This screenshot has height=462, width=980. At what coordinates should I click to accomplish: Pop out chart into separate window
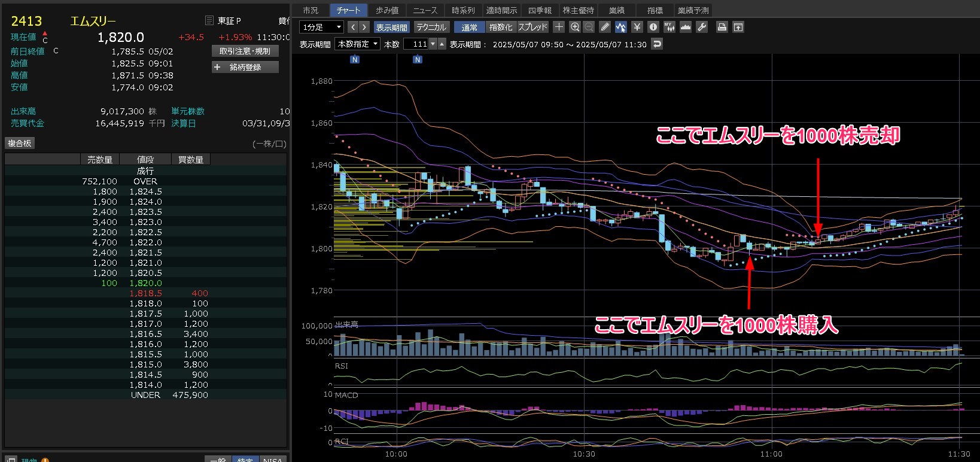pyautogui.click(x=738, y=27)
